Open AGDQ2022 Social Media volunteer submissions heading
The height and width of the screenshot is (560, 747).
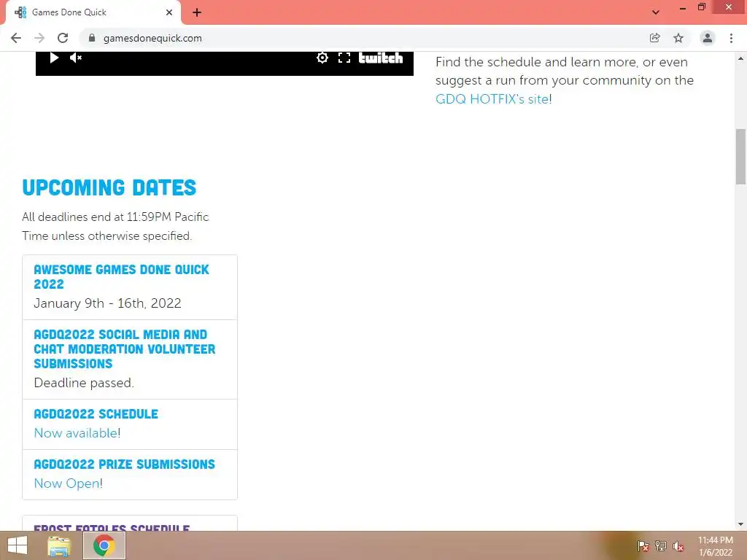[124, 349]
